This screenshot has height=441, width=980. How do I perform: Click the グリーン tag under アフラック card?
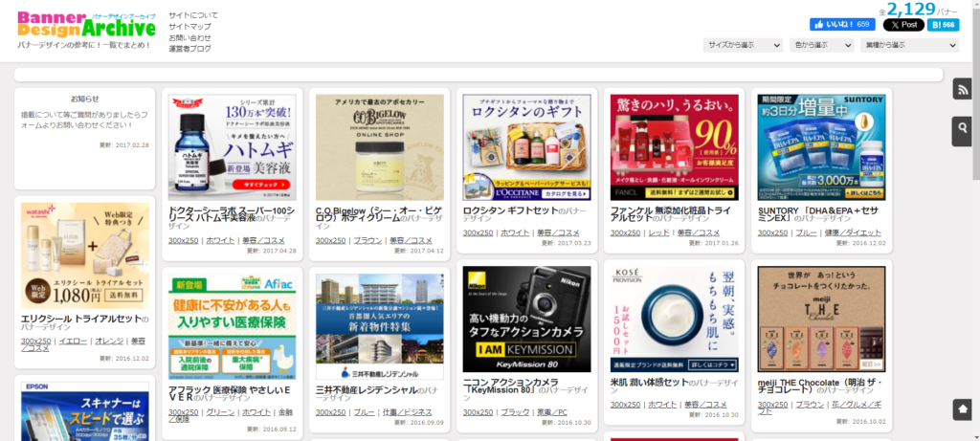(220, 411)
